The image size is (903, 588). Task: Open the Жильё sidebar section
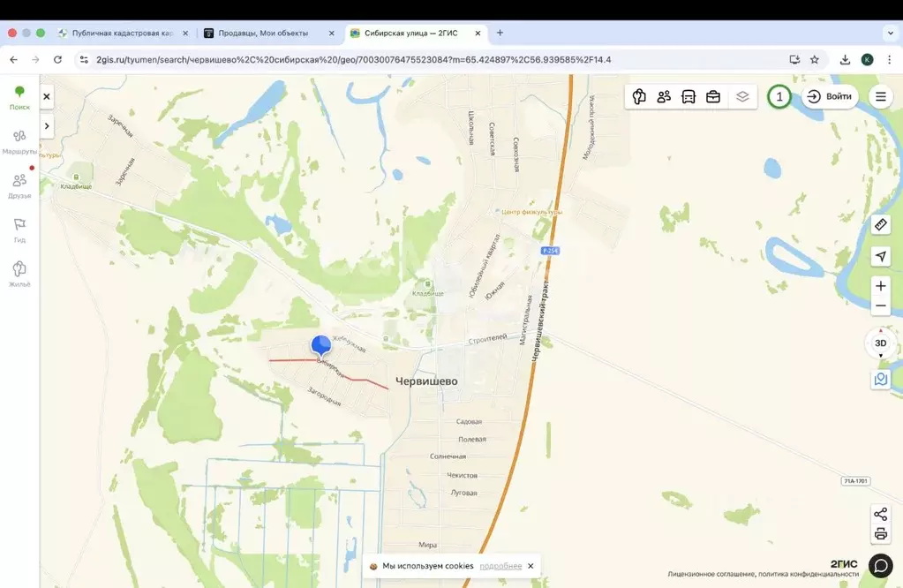pyautogui.click(x=19, y=269)
